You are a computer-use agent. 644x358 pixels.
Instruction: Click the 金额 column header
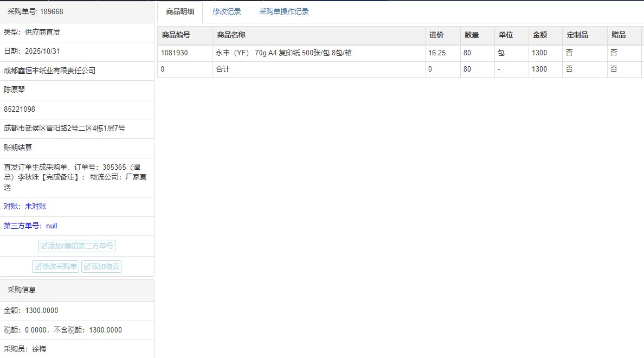point(539,35)
